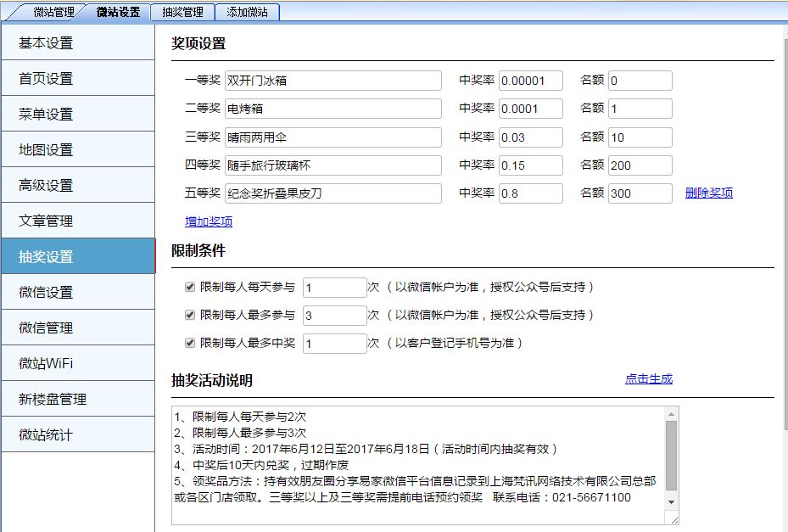The image size is (788, 532).
Task: Open the 高级设置 sidebar section
Action: click(x=78, y=184)
